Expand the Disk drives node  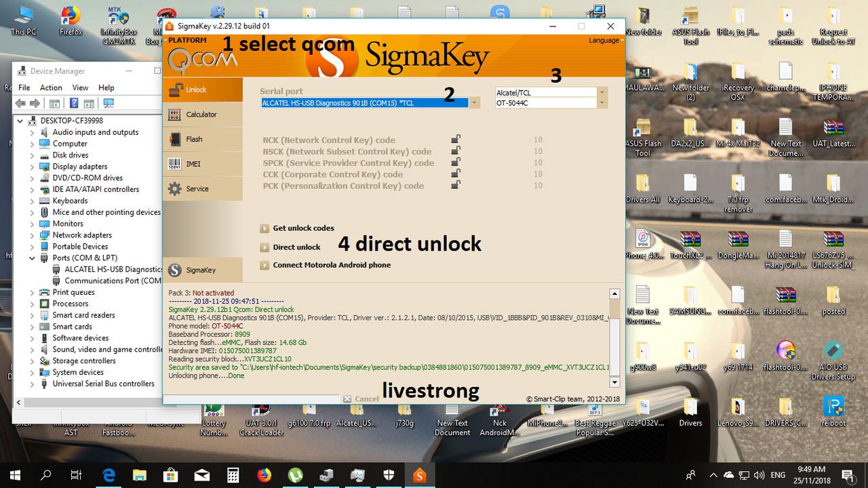pos(32,155)
